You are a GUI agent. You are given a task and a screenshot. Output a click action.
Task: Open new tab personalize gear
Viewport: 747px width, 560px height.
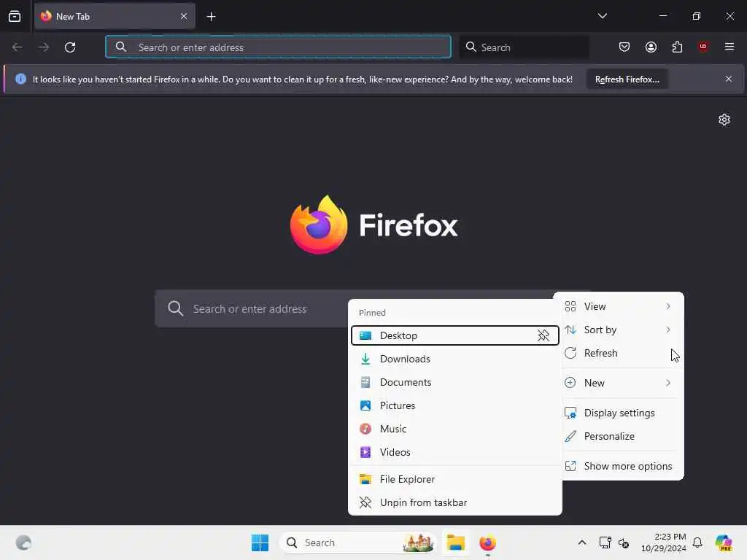724,120
